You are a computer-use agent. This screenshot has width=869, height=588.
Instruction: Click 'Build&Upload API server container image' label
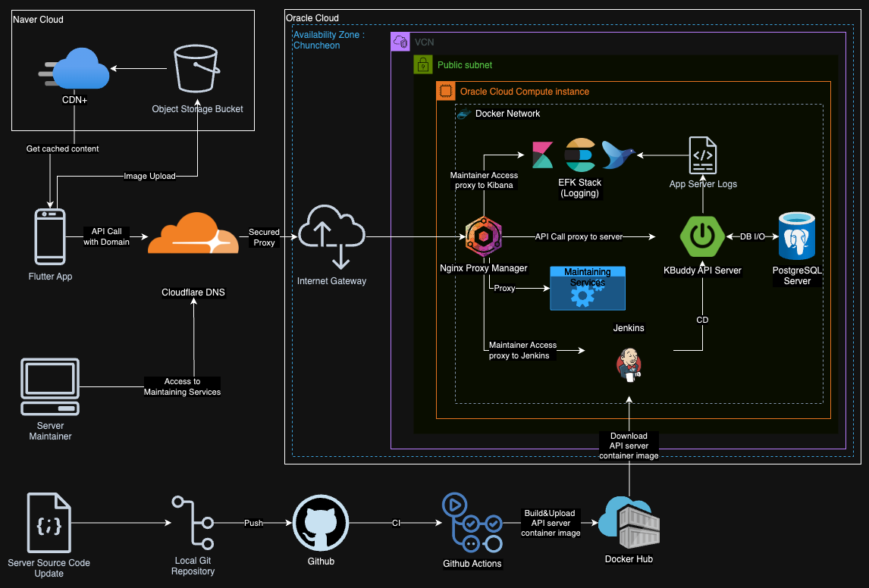[x=551, y=524]
